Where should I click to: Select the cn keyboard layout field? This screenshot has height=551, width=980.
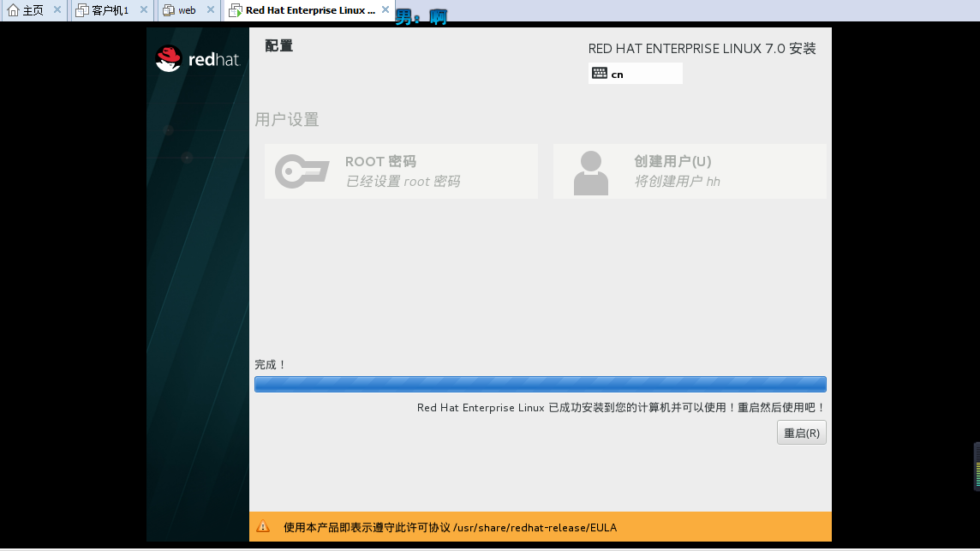pyautogui.click(x=635, y=73)
